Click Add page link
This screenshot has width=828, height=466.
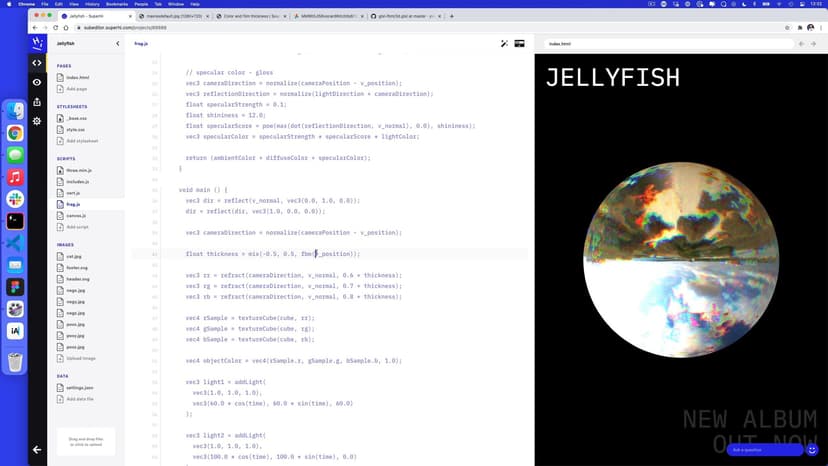click(x=76, y=89)
